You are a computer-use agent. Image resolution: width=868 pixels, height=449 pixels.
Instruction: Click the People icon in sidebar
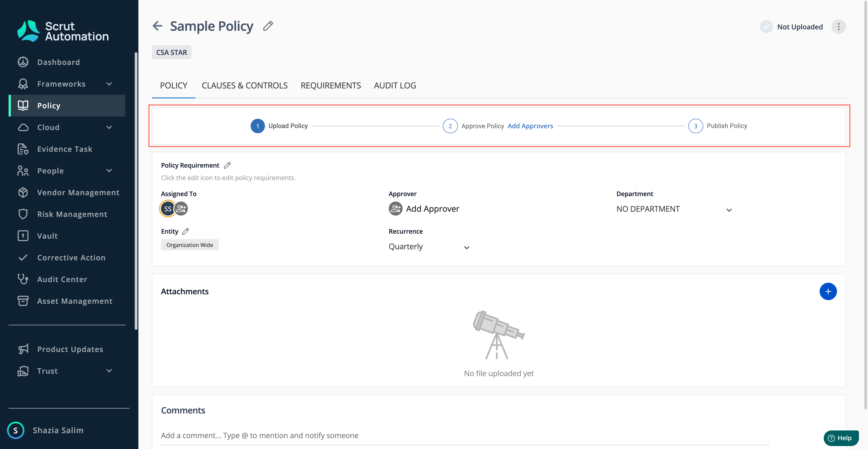coord(23,171)
